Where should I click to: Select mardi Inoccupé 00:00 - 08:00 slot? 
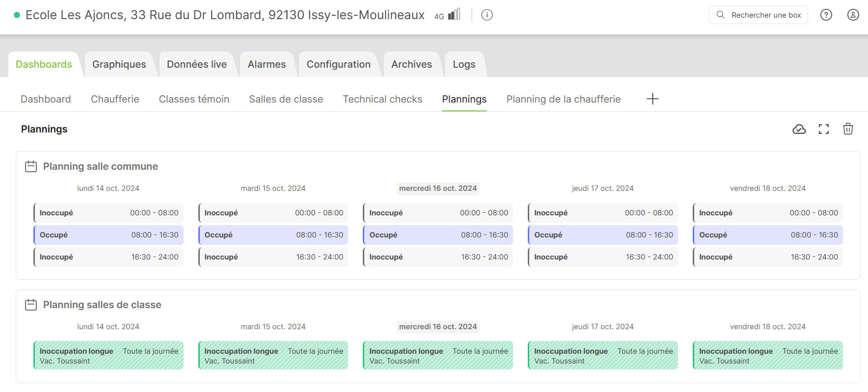click(273, 213)
